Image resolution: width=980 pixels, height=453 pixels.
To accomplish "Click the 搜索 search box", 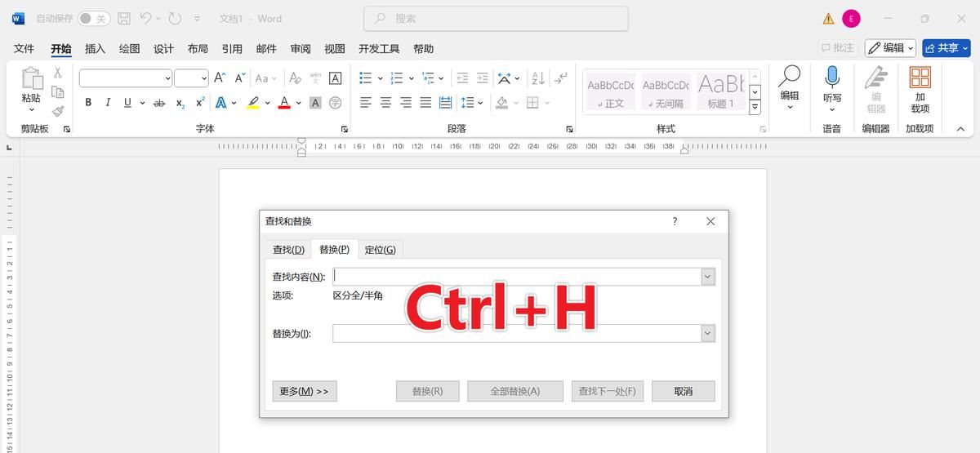I will pos(496,18).
